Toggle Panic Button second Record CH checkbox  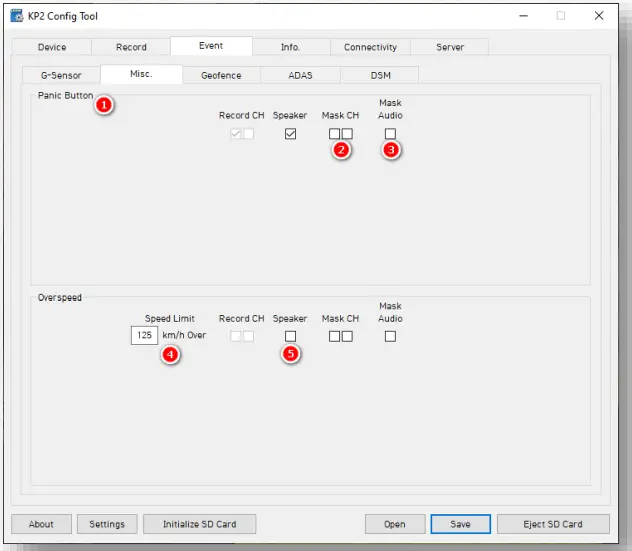tap(249, 133)
